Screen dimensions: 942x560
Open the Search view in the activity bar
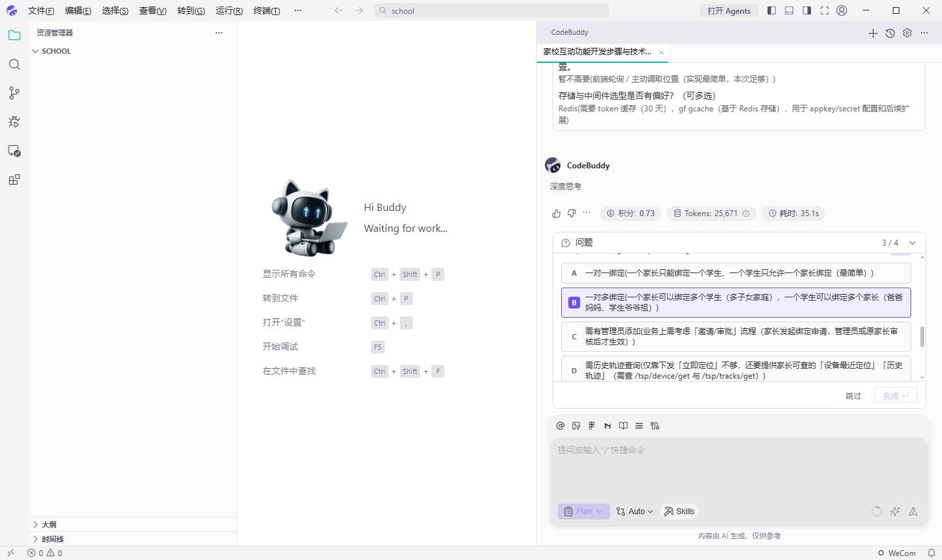pyautogui.click(x=14, y=64)
